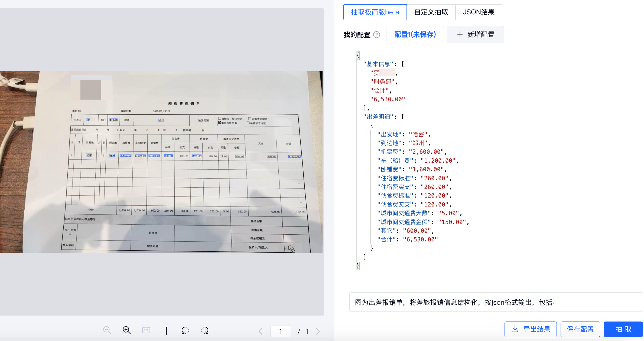Focus the extraction prompt text field
This screenshot has height=341, width=644.
(496, 302)
